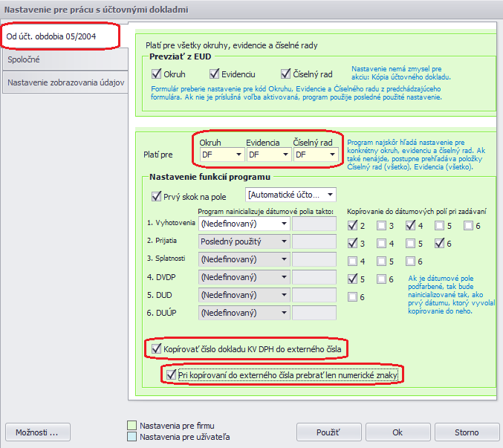Cancel the dialog with Storno
Viewport: 503px width, 448px height.
(x=467, y=432)
